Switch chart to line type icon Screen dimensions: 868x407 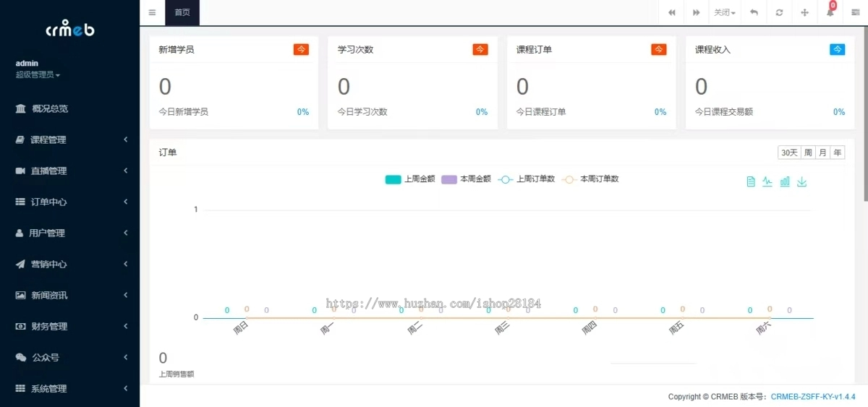point(767,181)
